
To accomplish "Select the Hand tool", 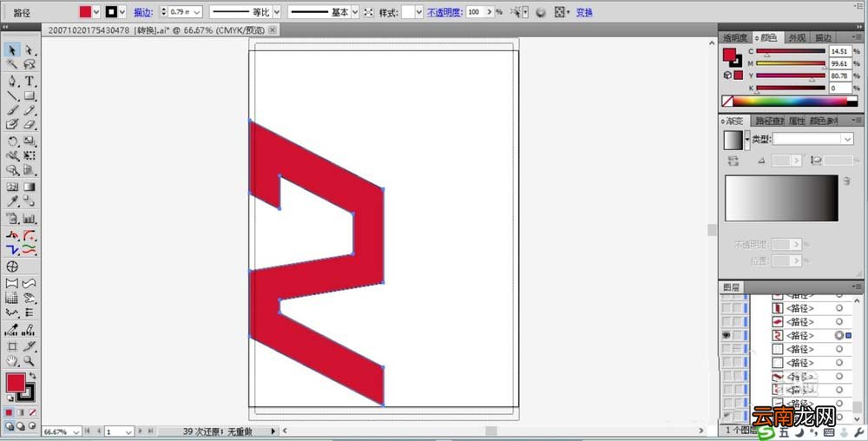I will (x=11, y=361).
